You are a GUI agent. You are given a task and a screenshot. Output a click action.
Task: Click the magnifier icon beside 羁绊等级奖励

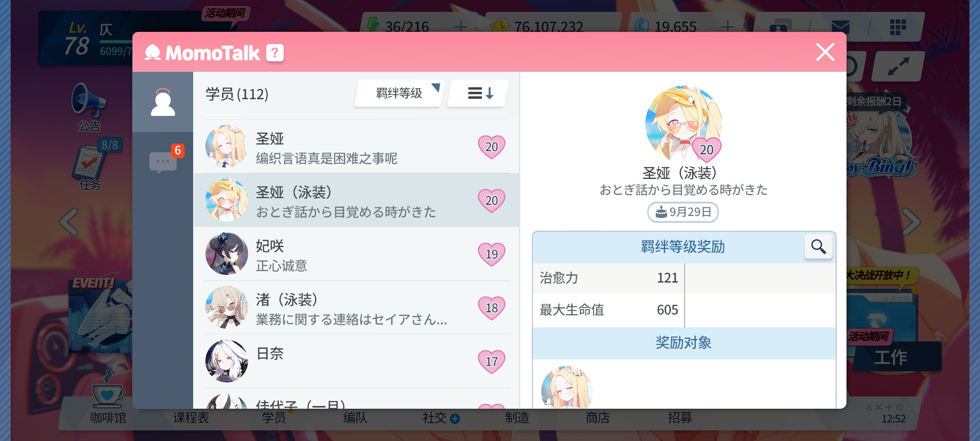(818, 246)
